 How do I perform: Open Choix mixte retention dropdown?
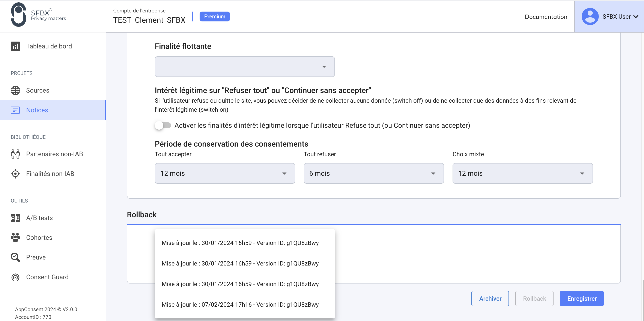tap(522, 173)
